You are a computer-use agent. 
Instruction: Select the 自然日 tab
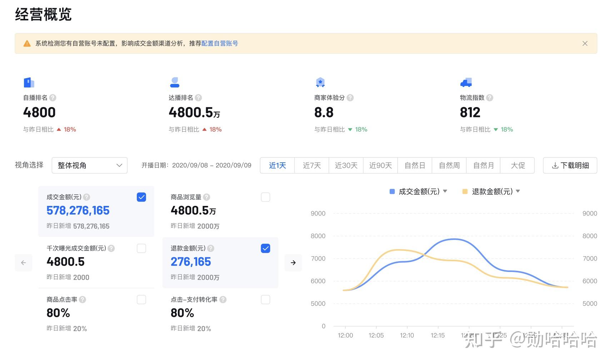415,166
